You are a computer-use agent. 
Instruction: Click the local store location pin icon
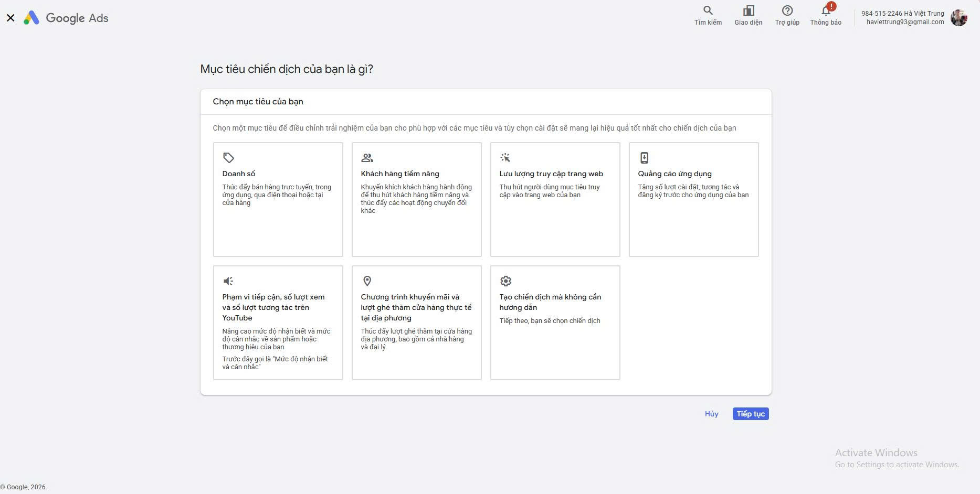tap(367, 281)
